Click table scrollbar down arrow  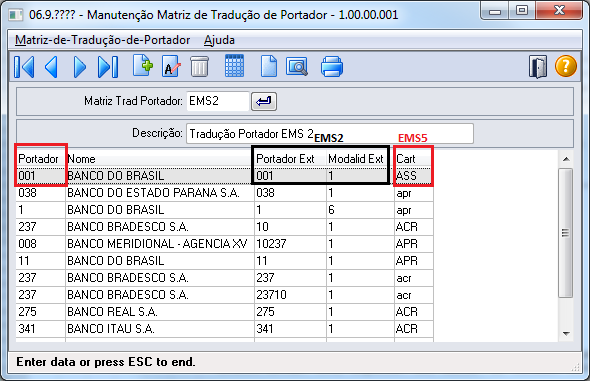point(566,334)
